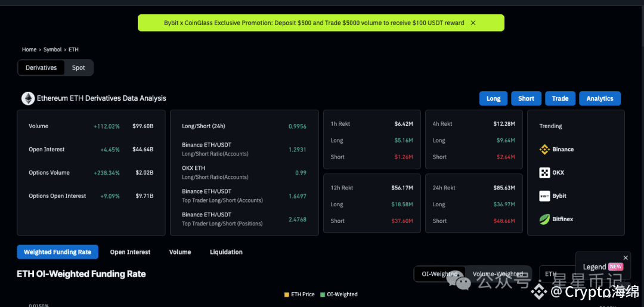The image size is (644, 307).
Task: Select OI-Weighted funding mode
Action: 440,274
